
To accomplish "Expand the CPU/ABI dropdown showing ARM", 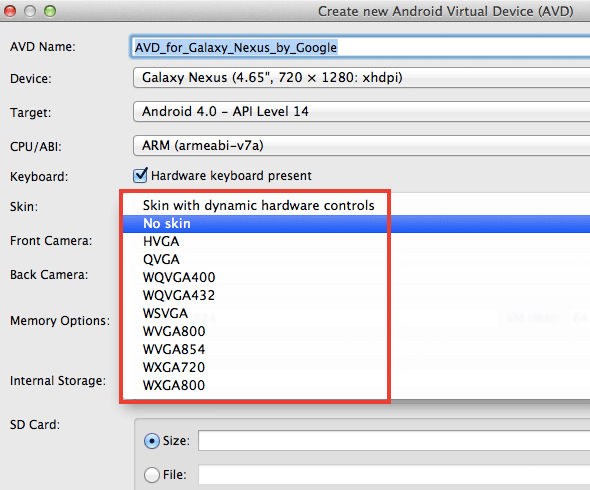I will pyautogui.click(x=361, y=146).
